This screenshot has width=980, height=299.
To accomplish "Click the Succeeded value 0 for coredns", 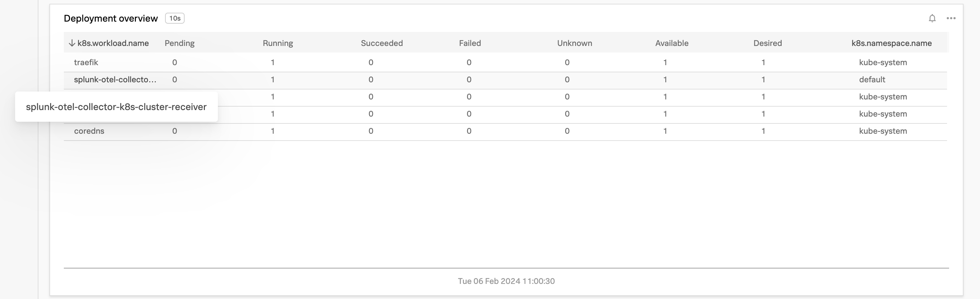I will pyautogui.click(x=371, y=131).
